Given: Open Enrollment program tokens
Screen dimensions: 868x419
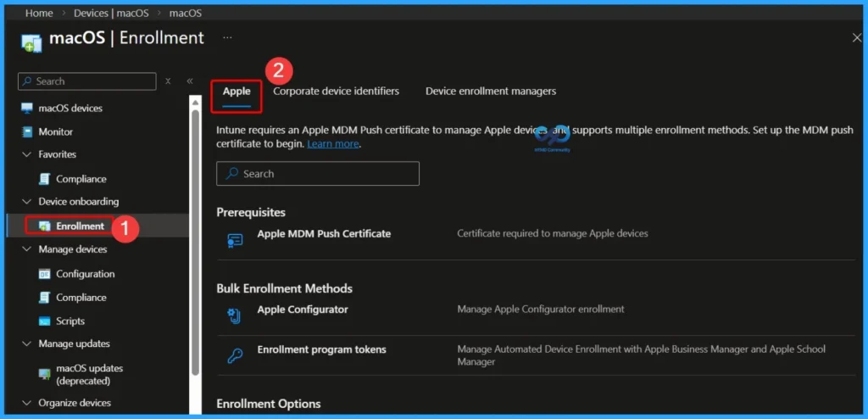Looking at the screenshot, I should tap(321, 349).
